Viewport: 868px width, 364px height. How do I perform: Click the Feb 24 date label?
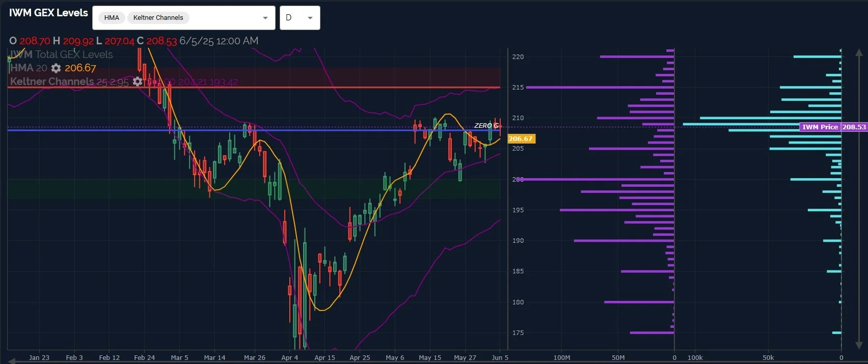[x=144, y=357]
